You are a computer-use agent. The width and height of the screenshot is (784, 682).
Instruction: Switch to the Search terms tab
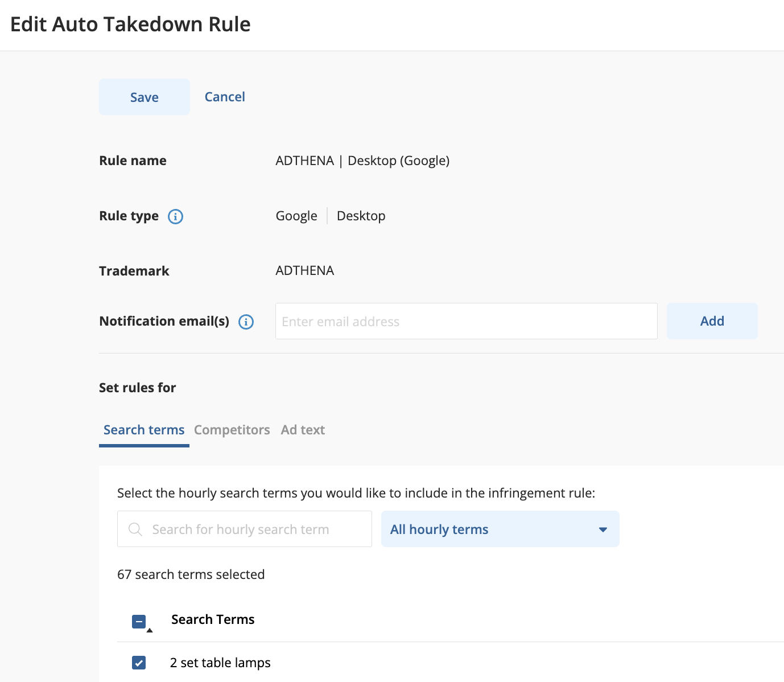click(144, 430)
